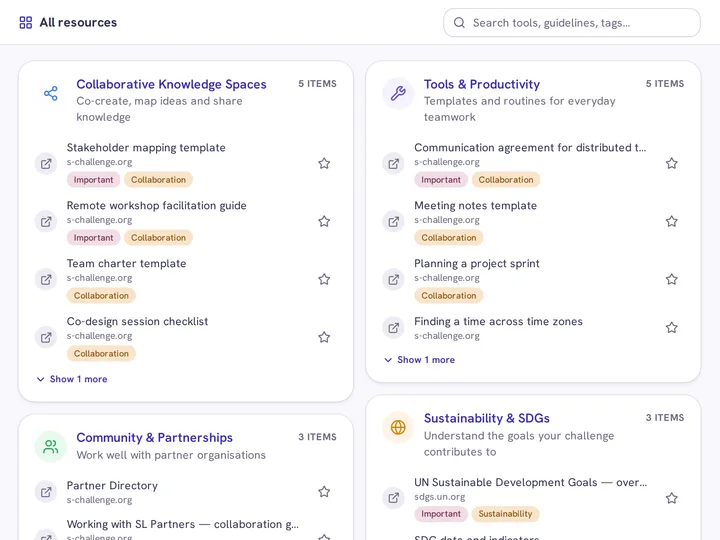Open the Community & Partnerships heading

(154, 438)
